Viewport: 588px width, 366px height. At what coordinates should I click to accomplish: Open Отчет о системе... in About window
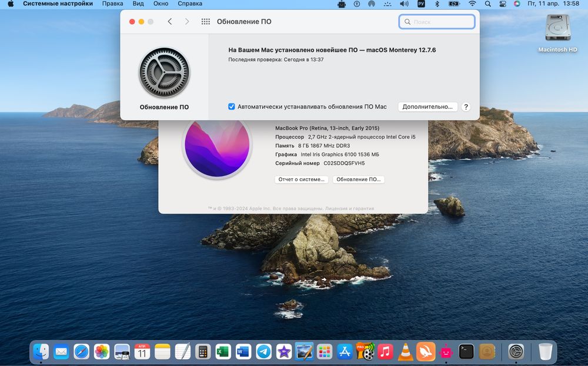[302, 179]
